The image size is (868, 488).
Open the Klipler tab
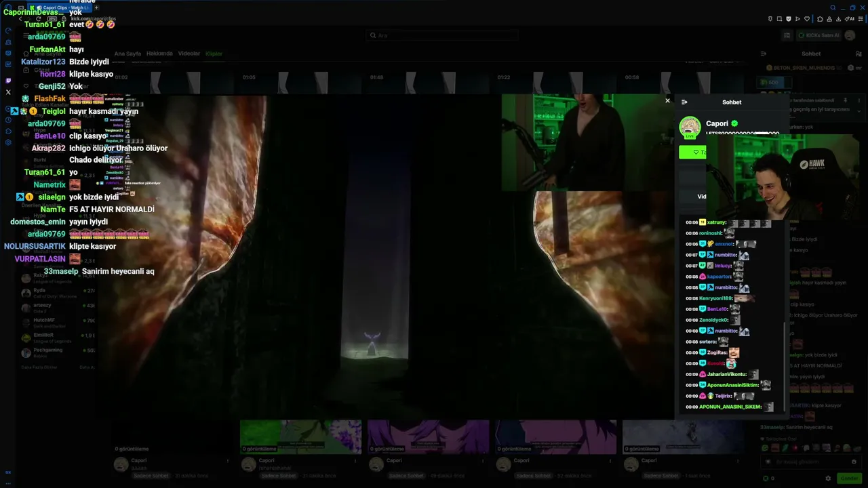click(214, 54)
